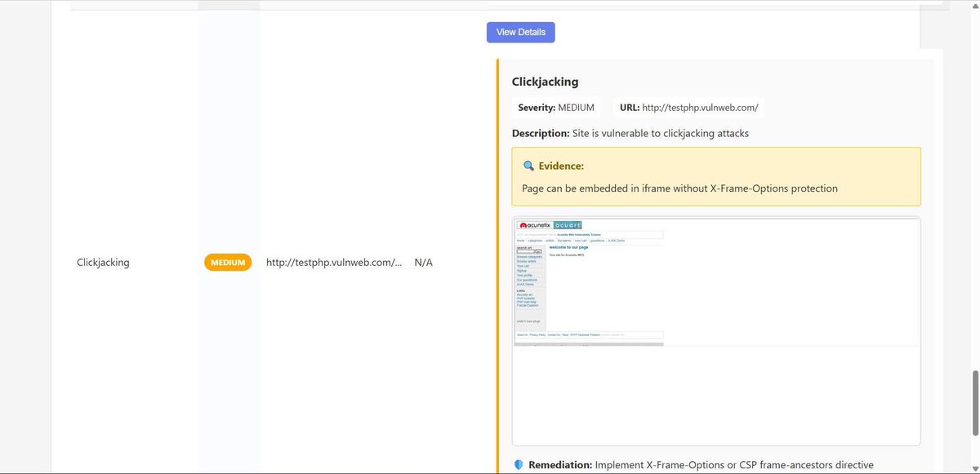Click the shield icon next to Remediation
The width and height of the screenshot is (980, 474).
(x=518, y=463)
